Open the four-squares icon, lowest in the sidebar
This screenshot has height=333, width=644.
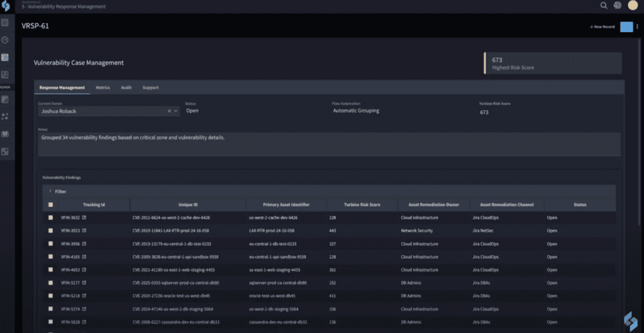click(x=5, y=151)
